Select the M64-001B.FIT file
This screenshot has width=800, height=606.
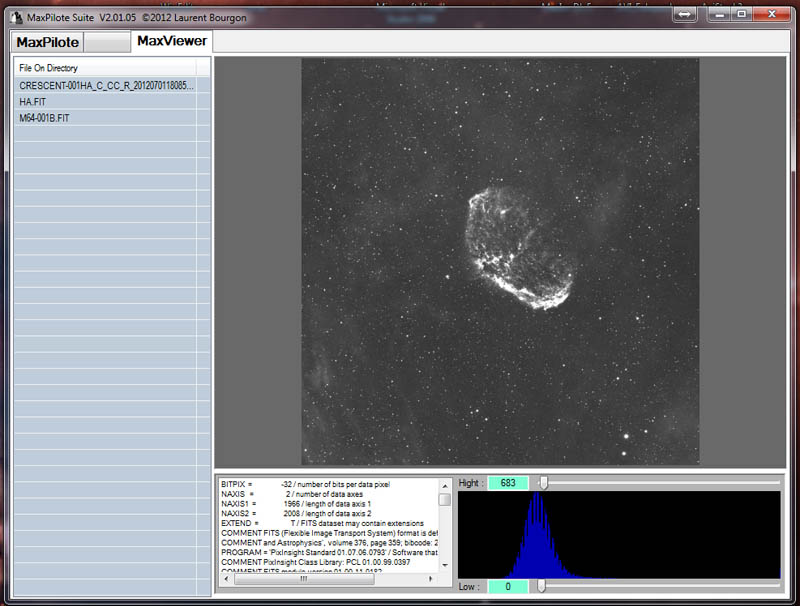[112, 118]
